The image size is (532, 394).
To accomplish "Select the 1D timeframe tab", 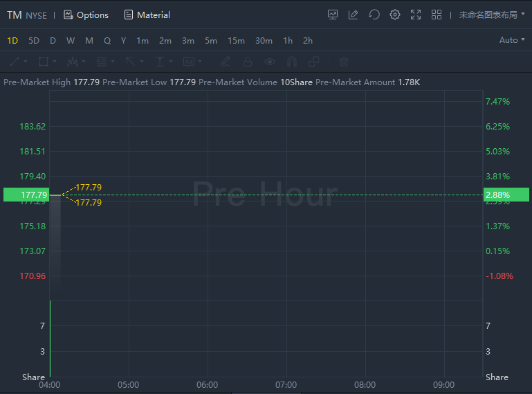I will point(12,41).
